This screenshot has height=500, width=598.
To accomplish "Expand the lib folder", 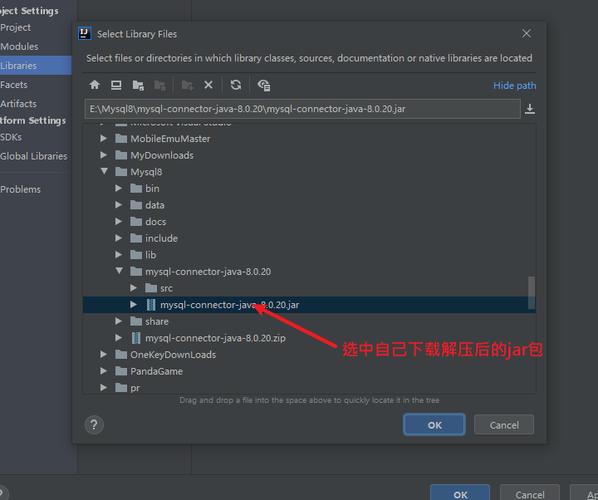I will point(119,254).
